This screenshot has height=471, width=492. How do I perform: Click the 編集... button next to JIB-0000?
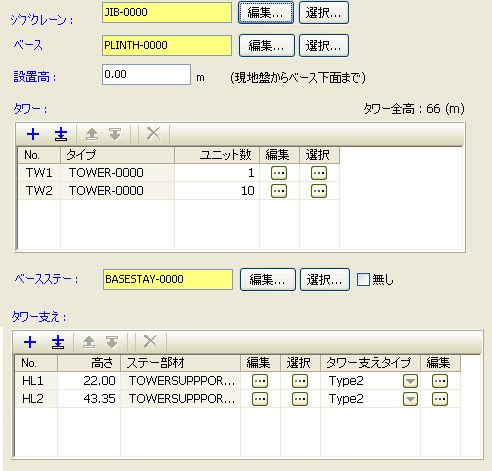pyautogui.click(x=266, y=13)
